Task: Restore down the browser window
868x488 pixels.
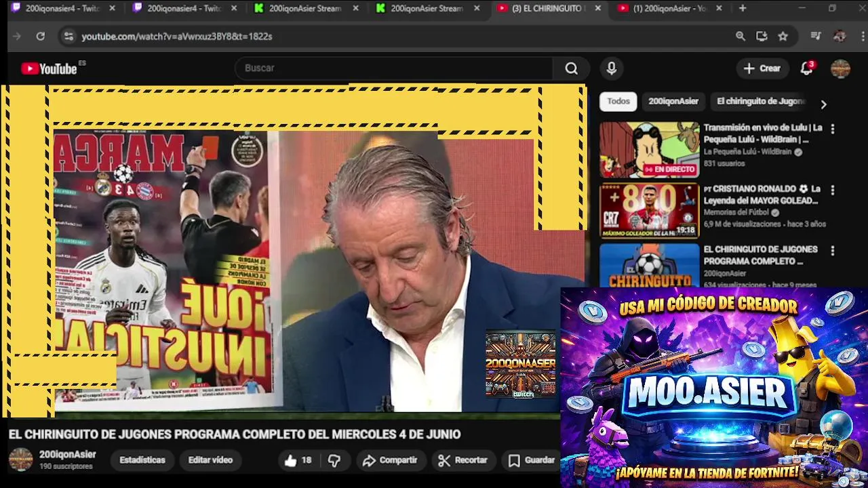Action: tap(832, 8)
